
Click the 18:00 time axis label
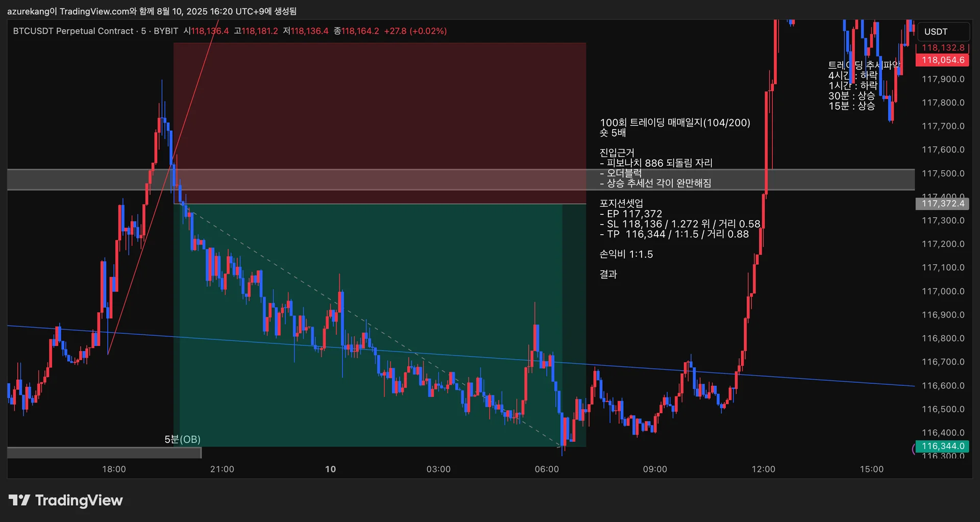[114, 469]
